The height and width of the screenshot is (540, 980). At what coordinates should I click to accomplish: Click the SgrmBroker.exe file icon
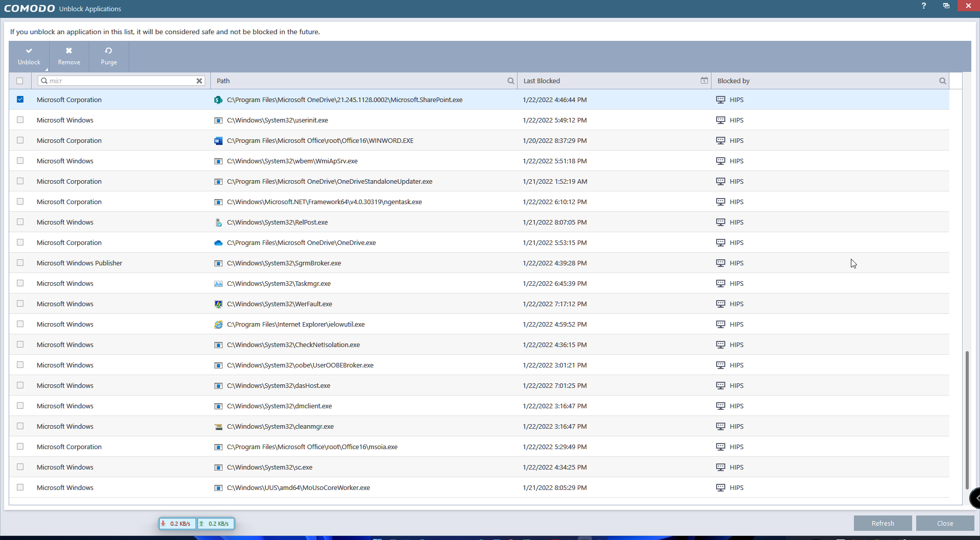[218, 263]
